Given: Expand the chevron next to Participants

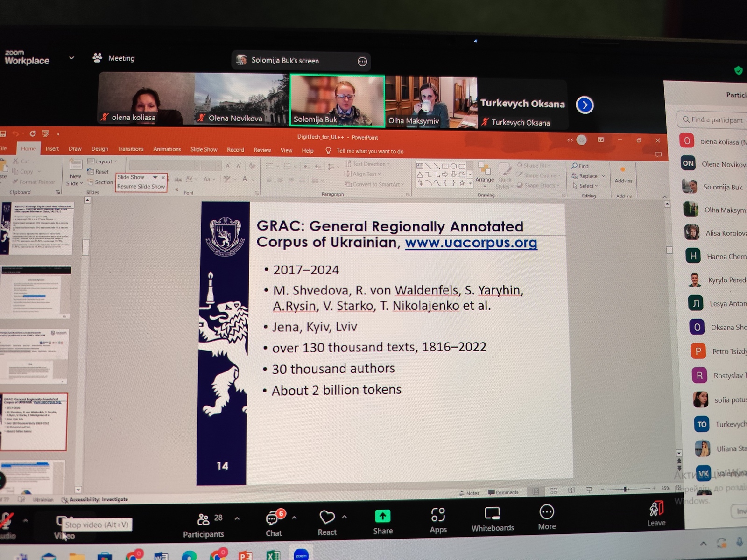Looking at the screenshot, I should (x=237, y=518).
